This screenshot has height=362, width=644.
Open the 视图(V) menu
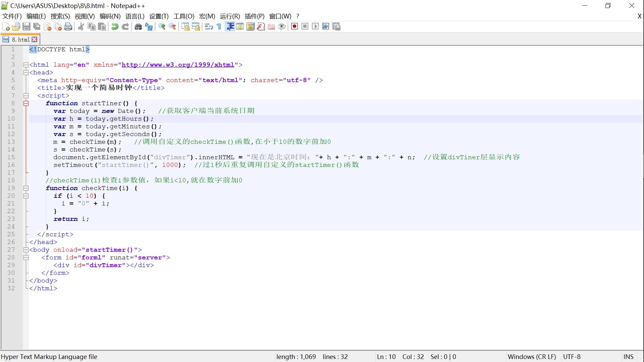click(85, 16)
